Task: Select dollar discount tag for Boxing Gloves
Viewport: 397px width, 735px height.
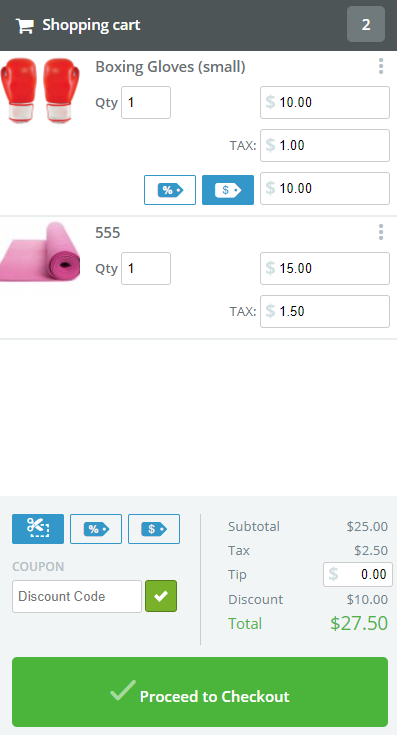Action: click(228, 190)
